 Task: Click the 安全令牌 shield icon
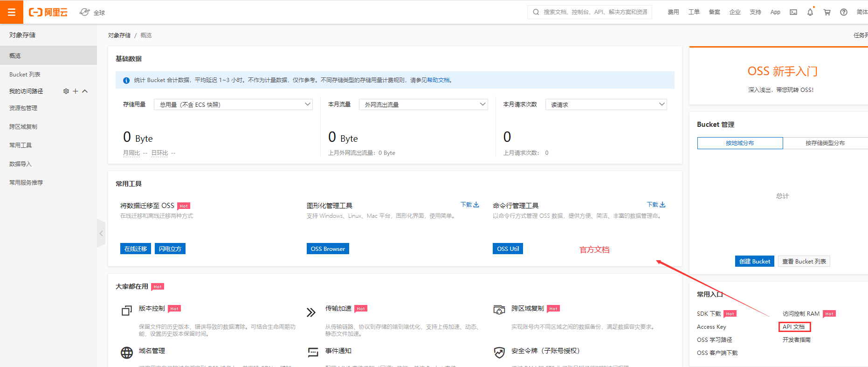tap(499, 353)
